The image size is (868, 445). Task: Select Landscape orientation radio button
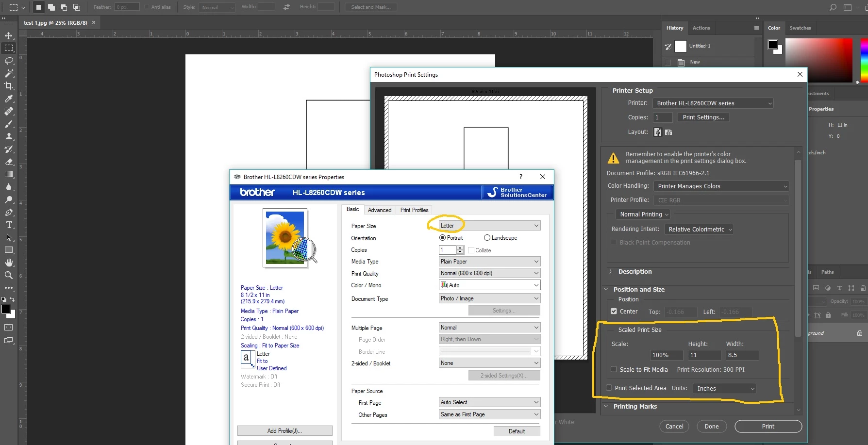point(487,238)
